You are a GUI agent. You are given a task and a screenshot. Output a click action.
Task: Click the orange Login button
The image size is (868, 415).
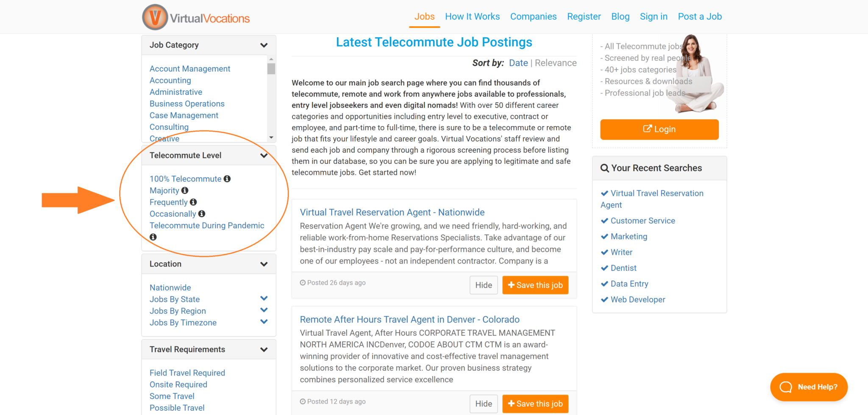coord(659,129)
